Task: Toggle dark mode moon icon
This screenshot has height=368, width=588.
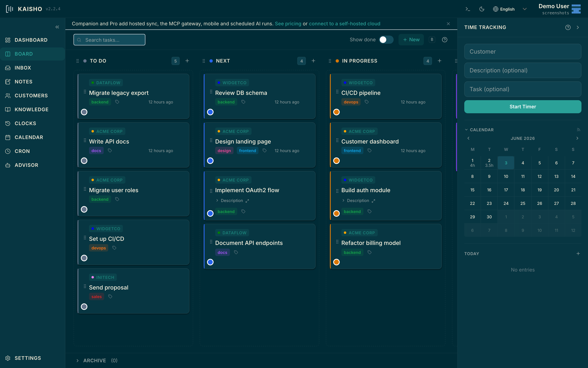Action: click(x=482, y=9)
